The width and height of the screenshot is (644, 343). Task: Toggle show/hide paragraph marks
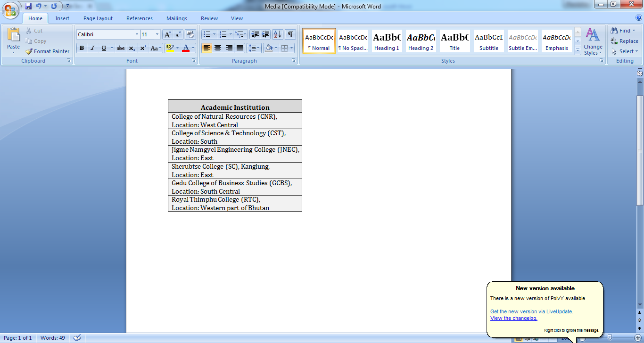(x=290, y=34)
